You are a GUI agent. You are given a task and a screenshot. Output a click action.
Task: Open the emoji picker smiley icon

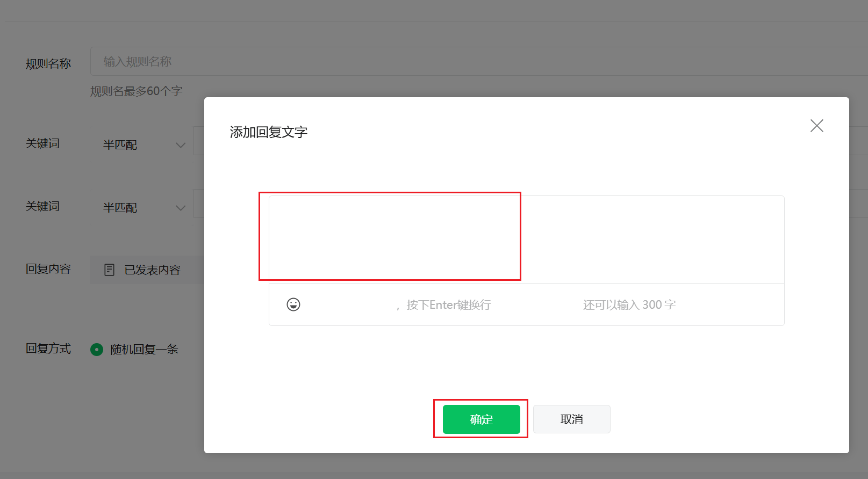[293, 304]
